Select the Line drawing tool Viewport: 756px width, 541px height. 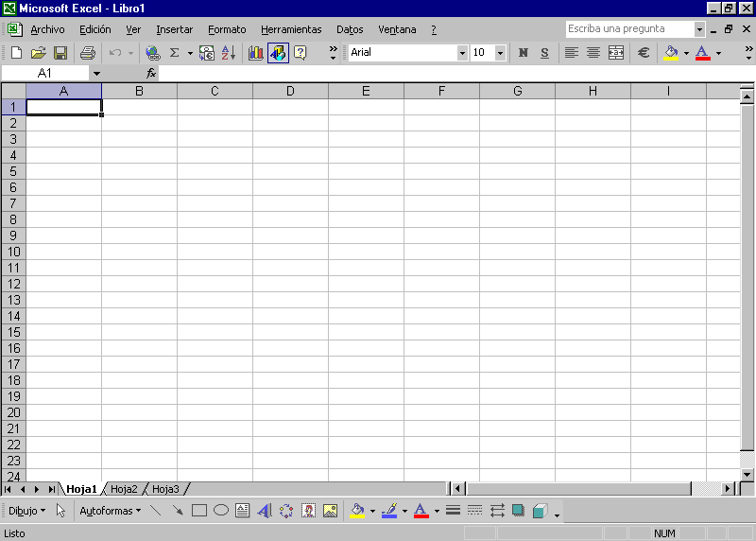(x=155, y=511)
